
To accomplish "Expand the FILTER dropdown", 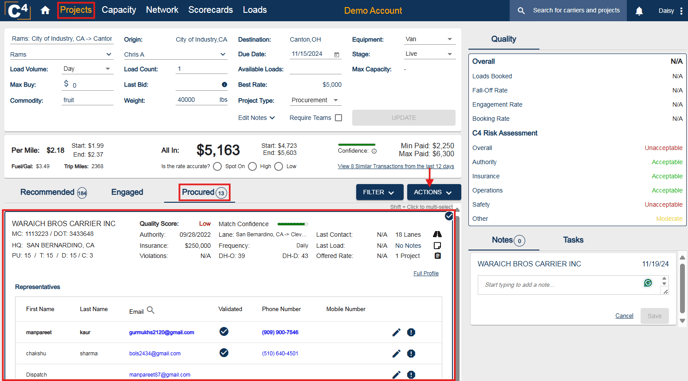I will click(379, 192).
